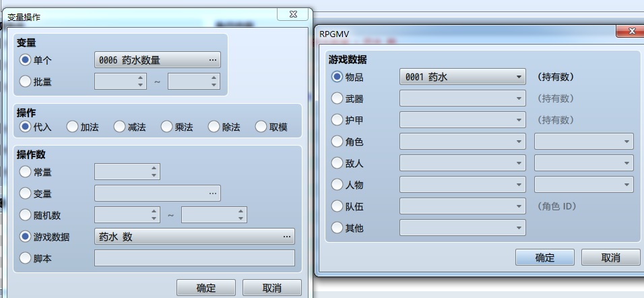Select 其他 in the 游戏数据 dialog
The image size is (644, 298).
pos(337,227)
